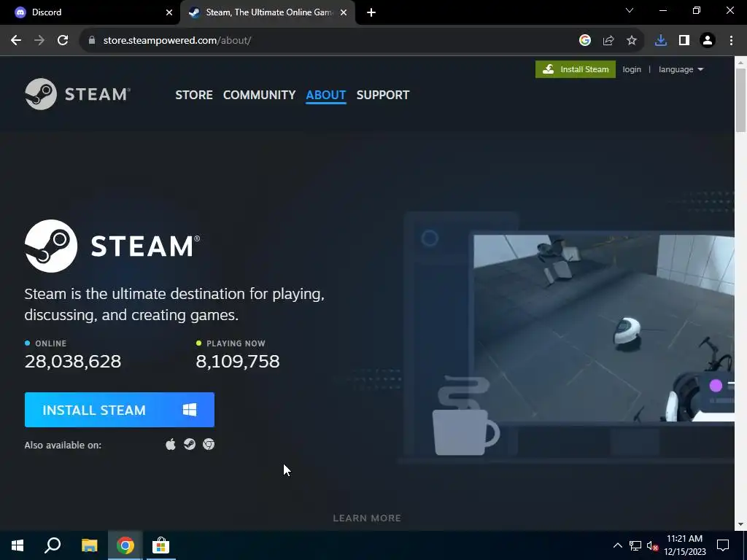Open Microsoft Store from taskbar
Image resolution: width=747 pixels, height=560 pixels.
[x=160, y=545]
